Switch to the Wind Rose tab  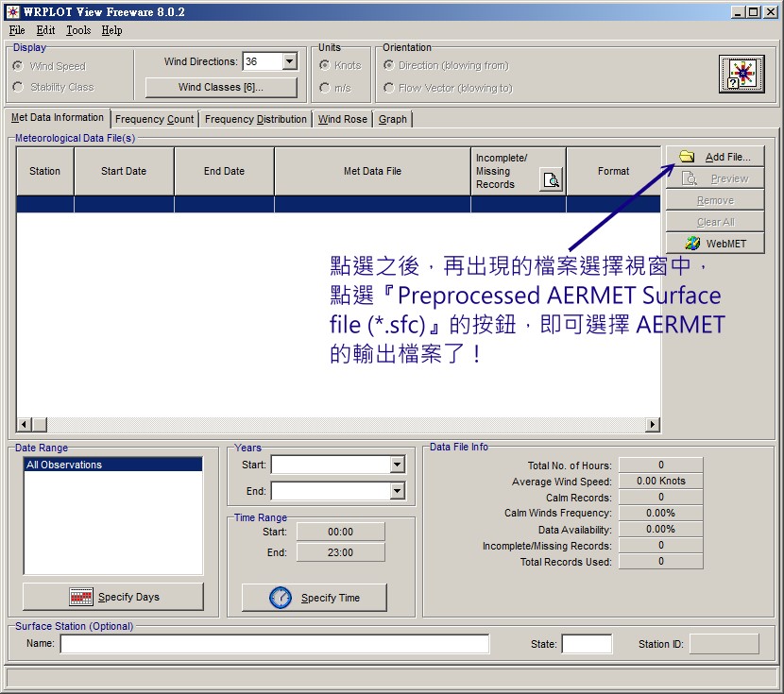coord(342,119)
